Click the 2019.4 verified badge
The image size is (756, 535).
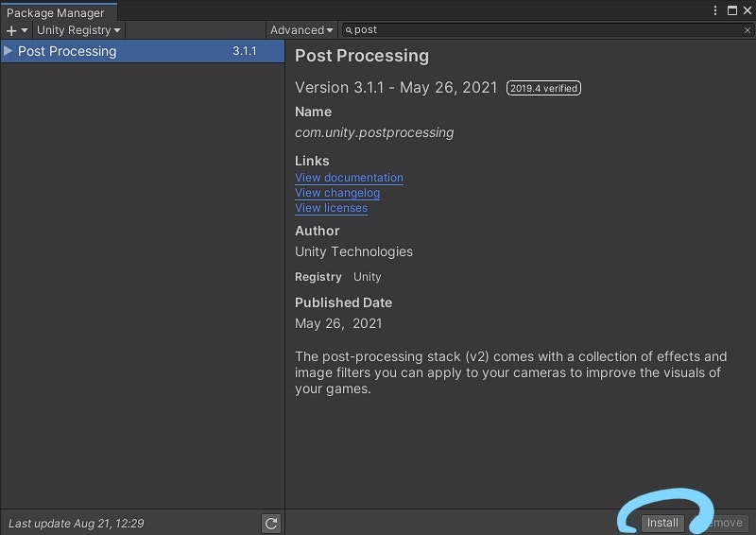543,88
